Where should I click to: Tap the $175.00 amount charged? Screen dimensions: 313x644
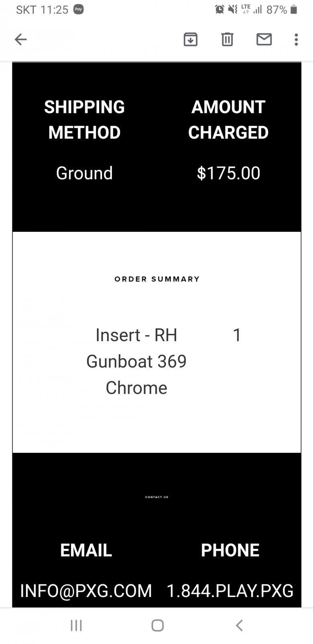click(x=228, y=173)
